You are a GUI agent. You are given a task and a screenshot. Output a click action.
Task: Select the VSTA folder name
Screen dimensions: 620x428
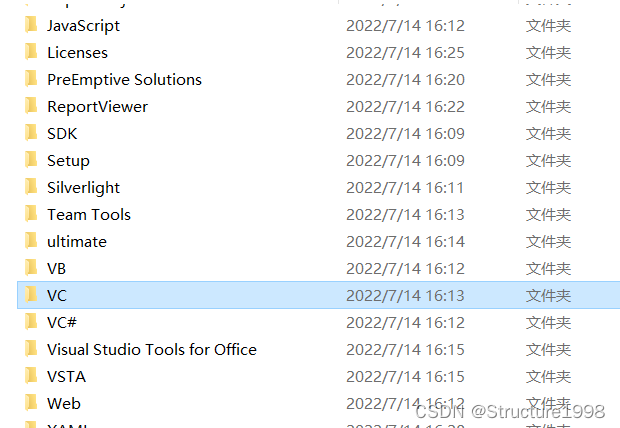point(66,377)
